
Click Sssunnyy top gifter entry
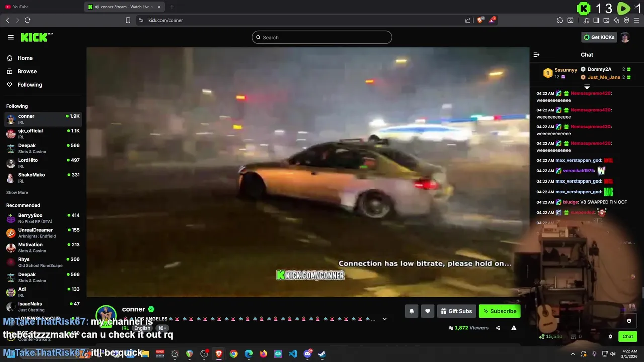tap(560, 73)
